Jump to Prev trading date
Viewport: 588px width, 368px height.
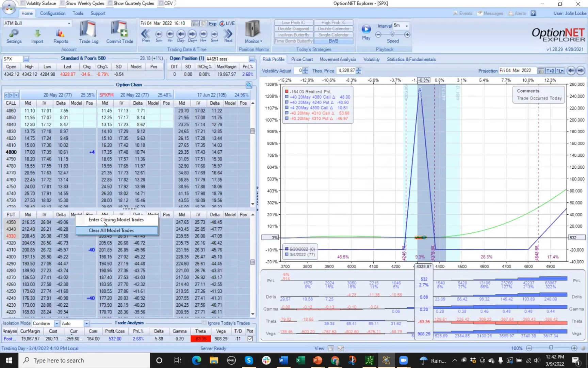(146, 35)
